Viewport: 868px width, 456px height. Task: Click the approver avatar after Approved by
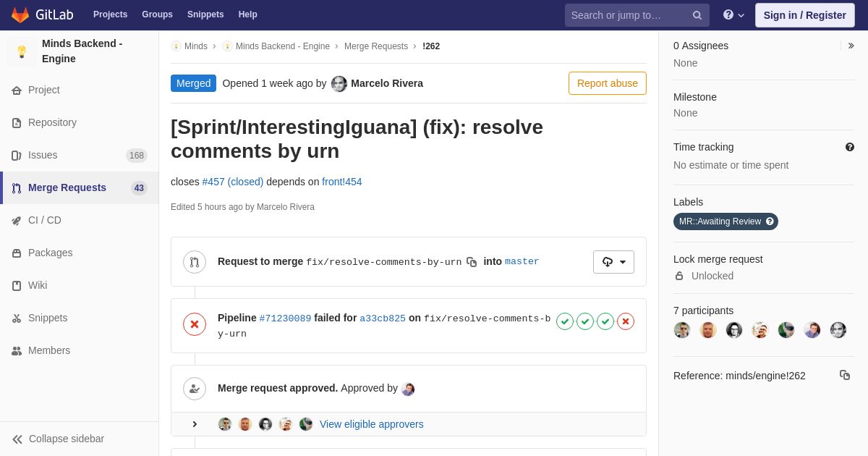[x=408, y=389]
